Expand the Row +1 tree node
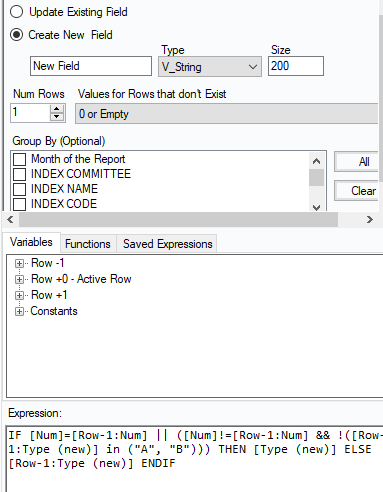This screenshot has height=492, width=383. pyautogui.click(x=19, y=295)
